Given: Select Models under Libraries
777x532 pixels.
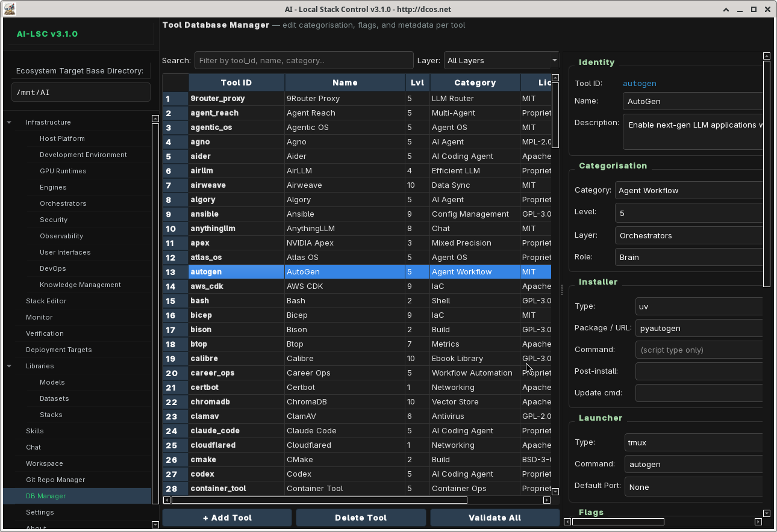Looking at the screenshot, I should point(52,383).
